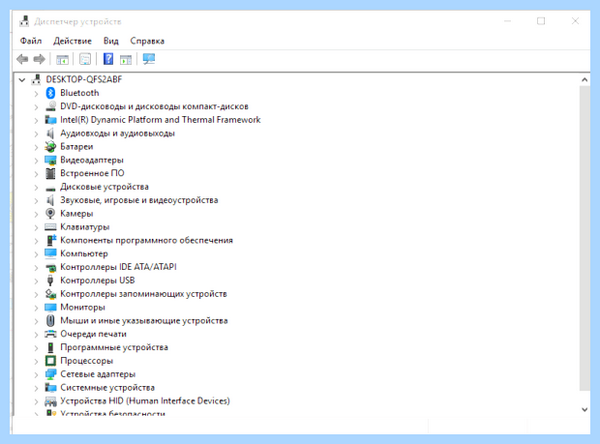Viewport: 600px width, 444px height.
Task: Click the show/hide console tree toolbar icon
Action: [x=62, y=59]
